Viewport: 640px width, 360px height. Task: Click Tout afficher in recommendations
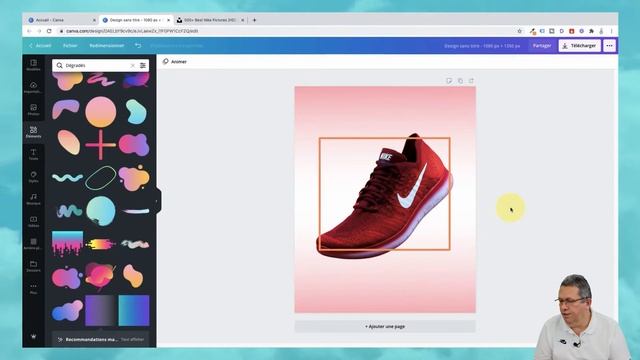coord(132,339)
